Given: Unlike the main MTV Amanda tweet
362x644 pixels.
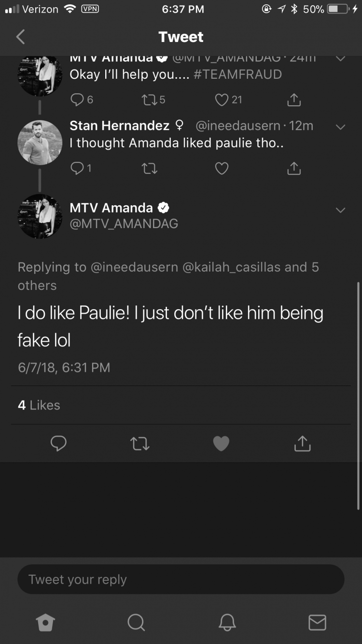Looking at the screenshot, I should pos(221,444).
